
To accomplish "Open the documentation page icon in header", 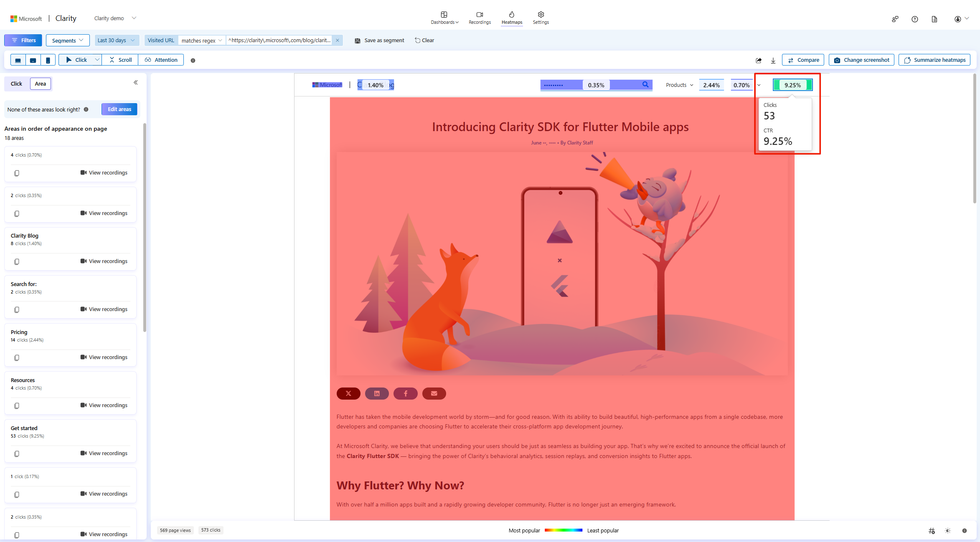I will click(934, 19).
